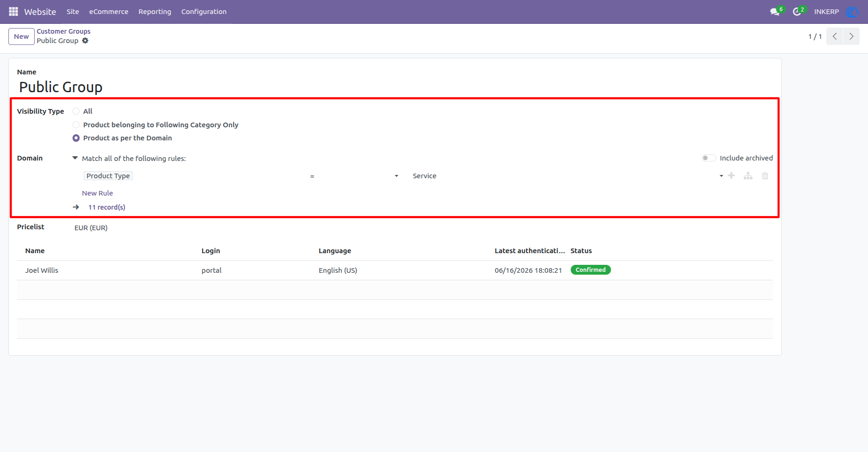Open the Joel Willis row
This screenshot has height=452, width=868.
pos(395,270)
